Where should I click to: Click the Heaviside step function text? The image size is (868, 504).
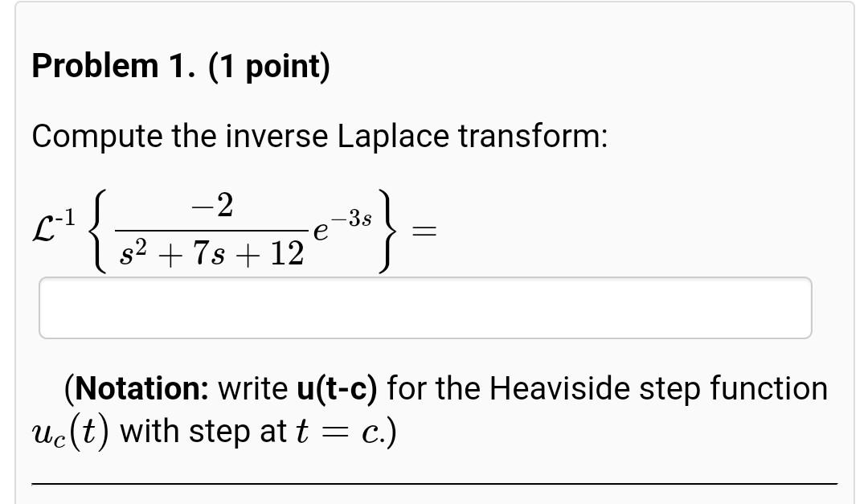[x=643, y=388]
